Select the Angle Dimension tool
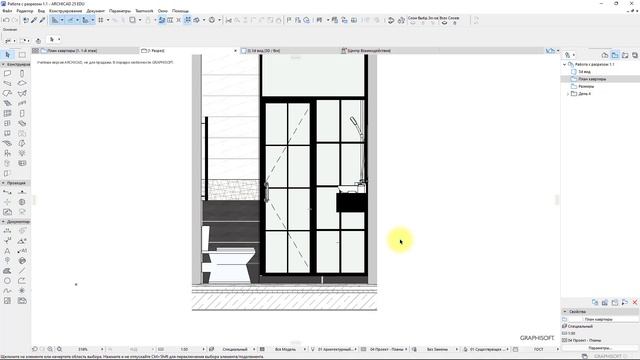The image size is (640, 360). 22,241
